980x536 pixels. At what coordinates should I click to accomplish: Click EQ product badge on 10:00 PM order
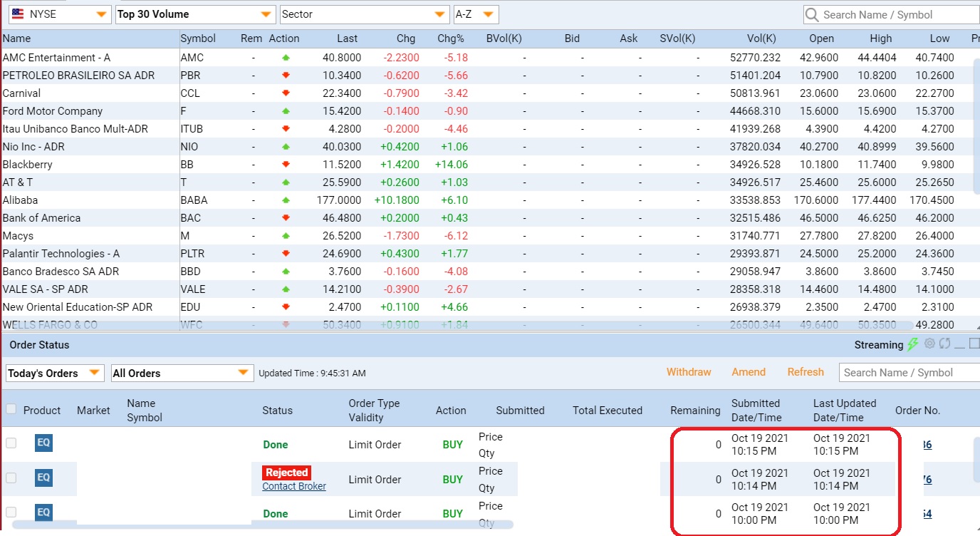pyautogui.click(x=43, y=512)
